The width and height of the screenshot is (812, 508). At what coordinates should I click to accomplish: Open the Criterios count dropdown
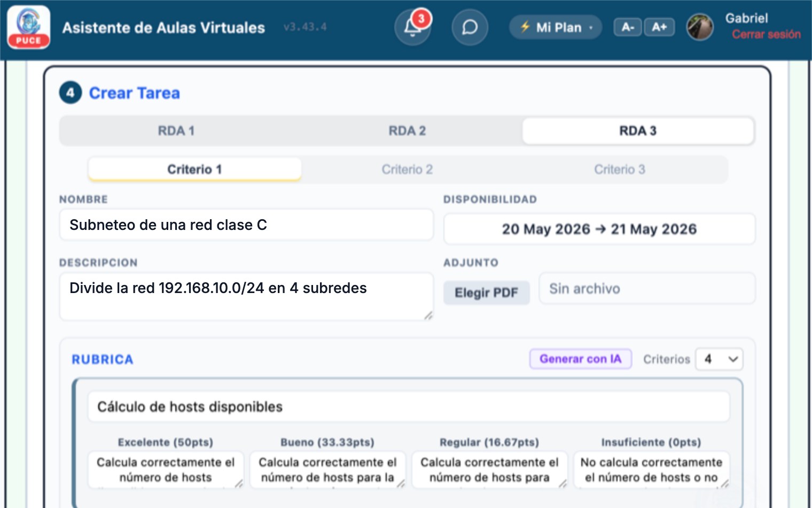pos(719,359)
